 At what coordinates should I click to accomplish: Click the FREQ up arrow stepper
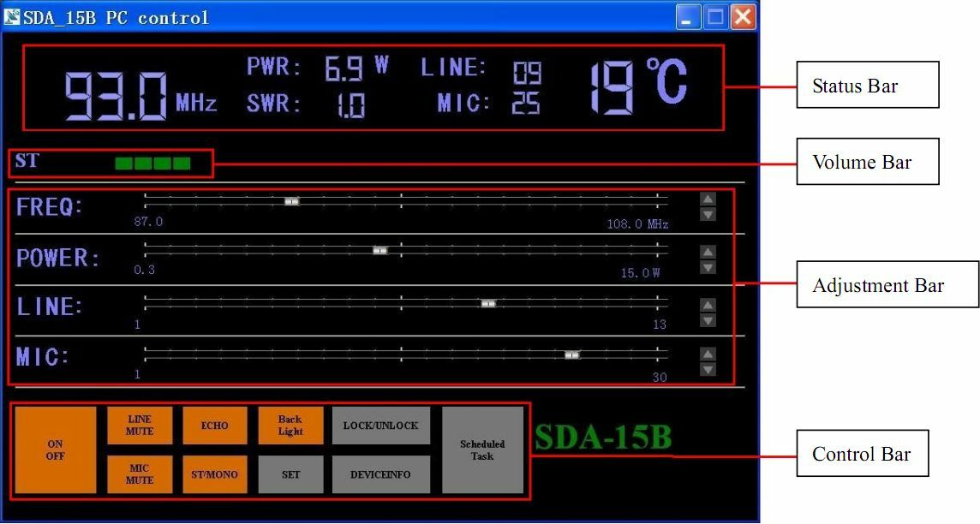(x=708, y=199)
